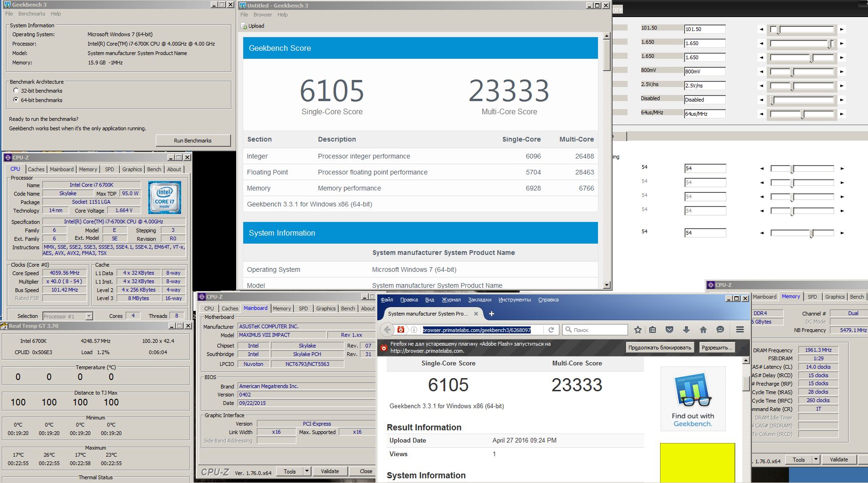Open Benchmarks menu in Geekbench 3
This screenshot has height=483, width=868.
click(32, 14)
